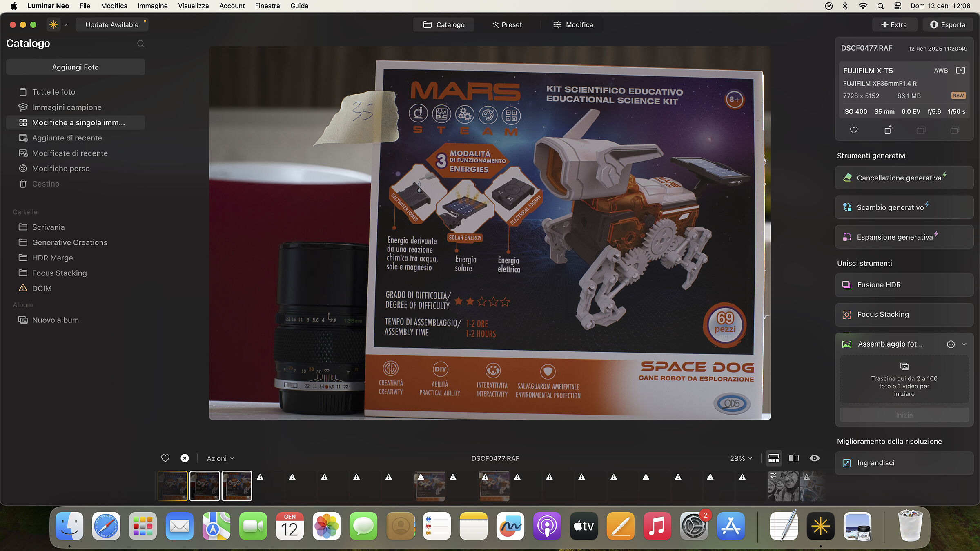Open Safari from the Dock
The image size is (980, 551).
[x=106, y=526]
